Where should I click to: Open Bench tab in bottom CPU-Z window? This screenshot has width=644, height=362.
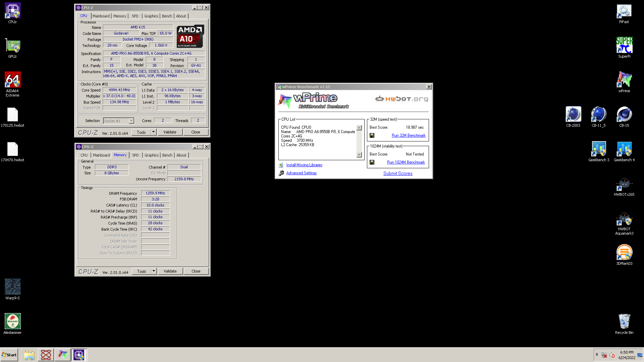(x=167, y=155)
